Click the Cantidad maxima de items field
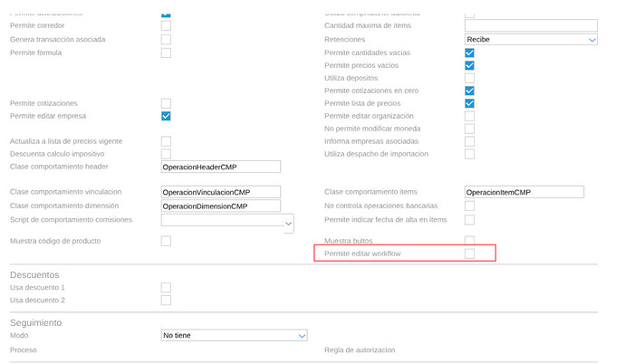Screen dimensions: 625x364 pyautogui.click(x=530, y=25)
